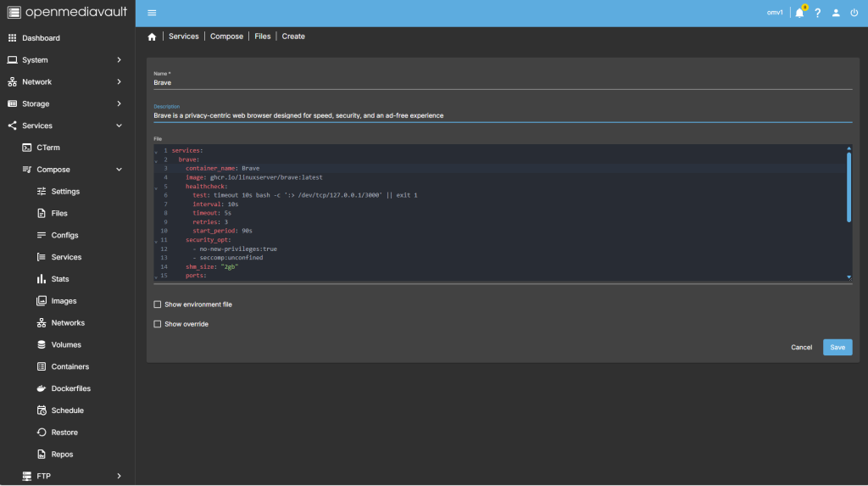The height and width of the screenshot is (486, 868).
Task: Click Create breadcrumb item
Action: (293, 36)
